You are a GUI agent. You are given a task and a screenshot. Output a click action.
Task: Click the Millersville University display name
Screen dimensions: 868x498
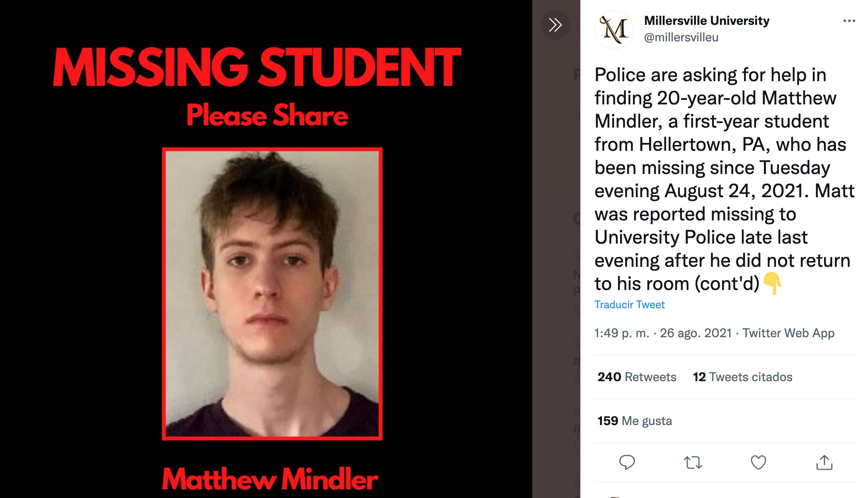[x=706, y=20]
